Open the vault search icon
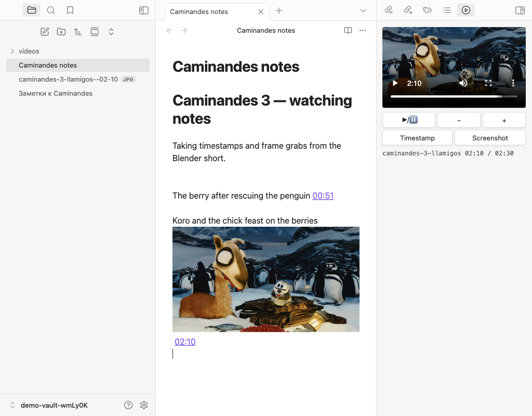 [51, 10]
